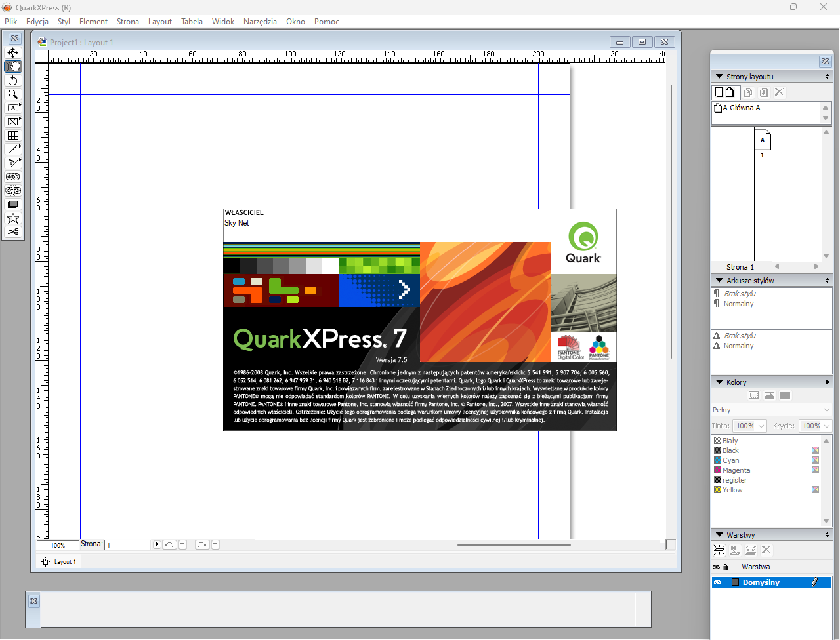Open the Element menu
Viewport: 840px width, 640px height.
94,22
